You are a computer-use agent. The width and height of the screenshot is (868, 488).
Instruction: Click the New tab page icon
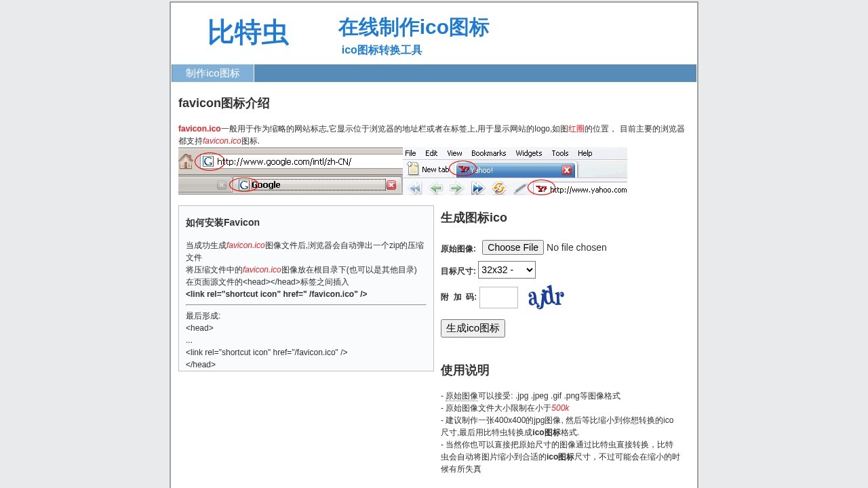(414, 169)
